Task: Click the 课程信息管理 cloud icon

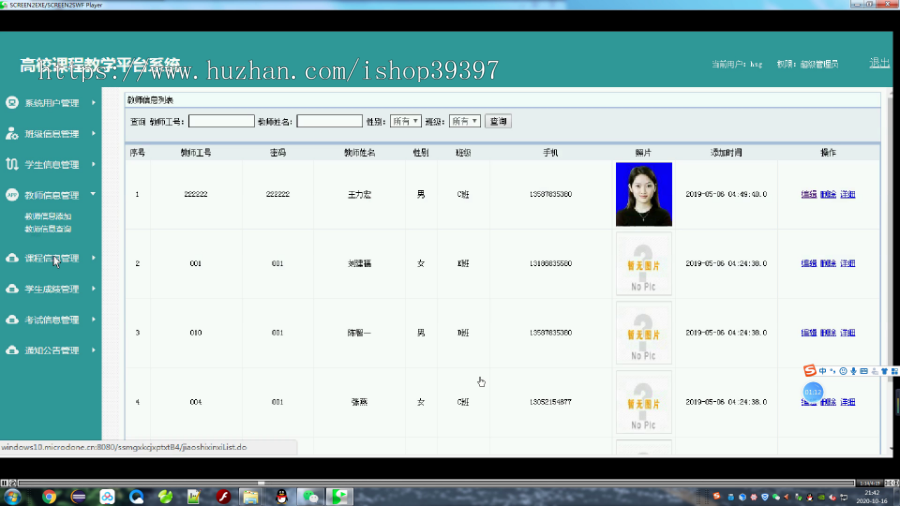Action: [12, 258]
